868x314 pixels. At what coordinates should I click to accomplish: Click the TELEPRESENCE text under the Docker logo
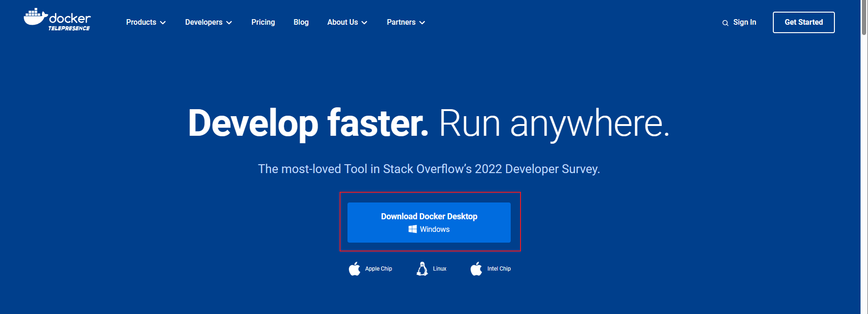click(69, 28)
